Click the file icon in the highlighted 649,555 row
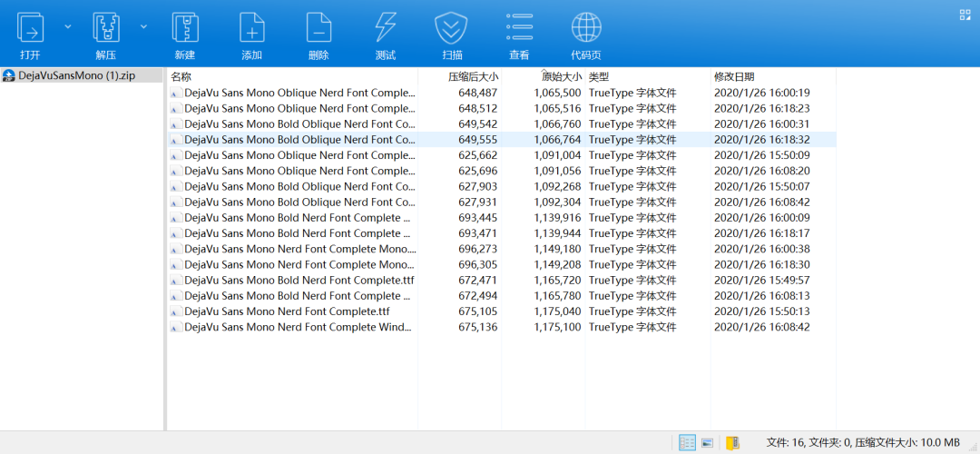Screen dimensions: 980x454 click(176, 140)
